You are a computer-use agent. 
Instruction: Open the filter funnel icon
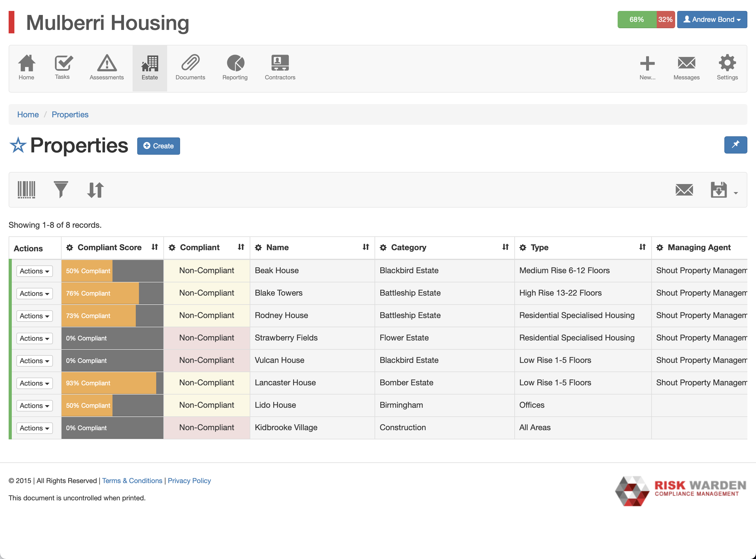coord(61,190)
